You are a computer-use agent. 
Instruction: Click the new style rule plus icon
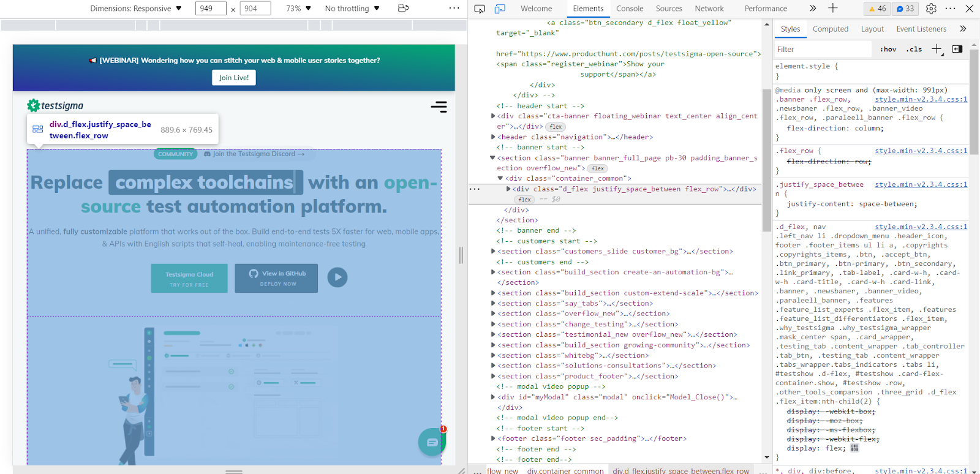(x=937, y=50)
